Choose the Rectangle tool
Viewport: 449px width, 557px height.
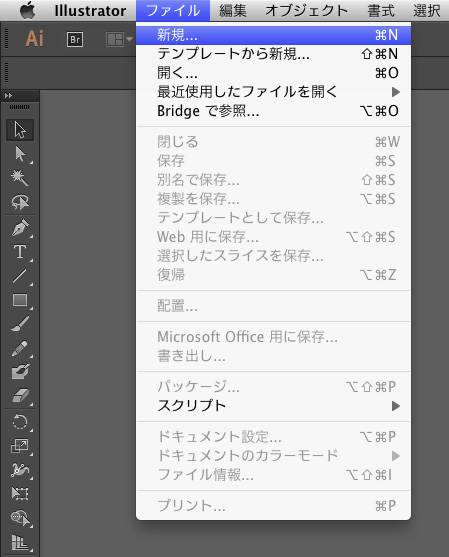click(20, 300)
